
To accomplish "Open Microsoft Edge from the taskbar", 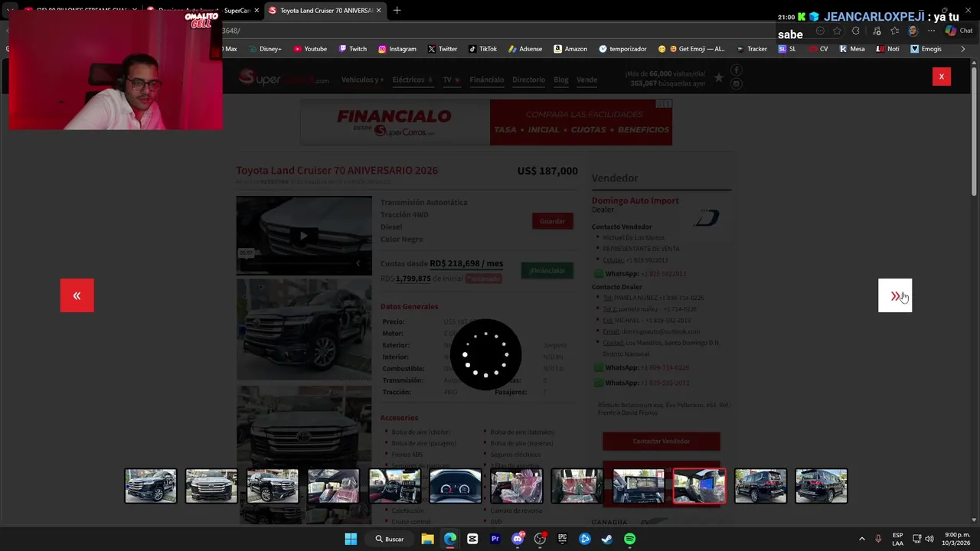I will [450, 539].
